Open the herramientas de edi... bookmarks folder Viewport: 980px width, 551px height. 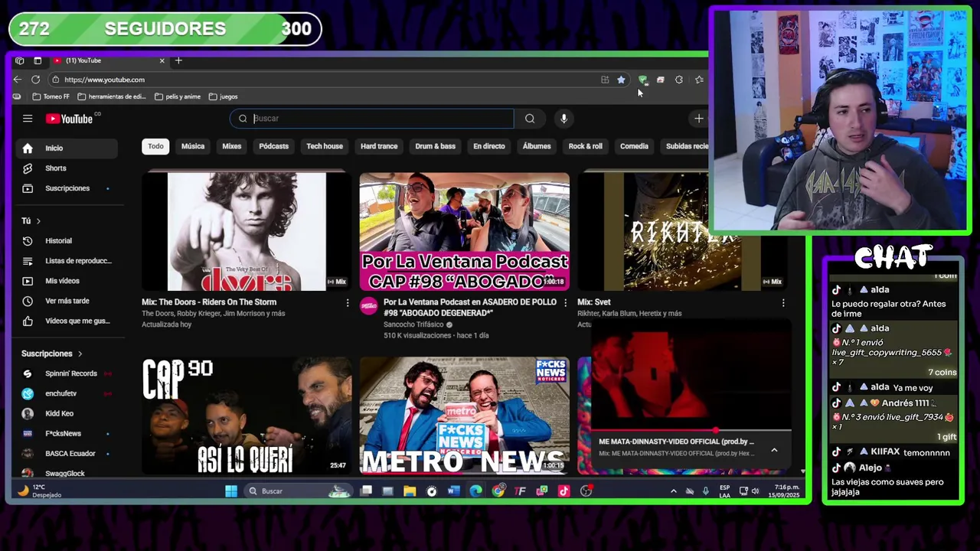tap(112, 97)
